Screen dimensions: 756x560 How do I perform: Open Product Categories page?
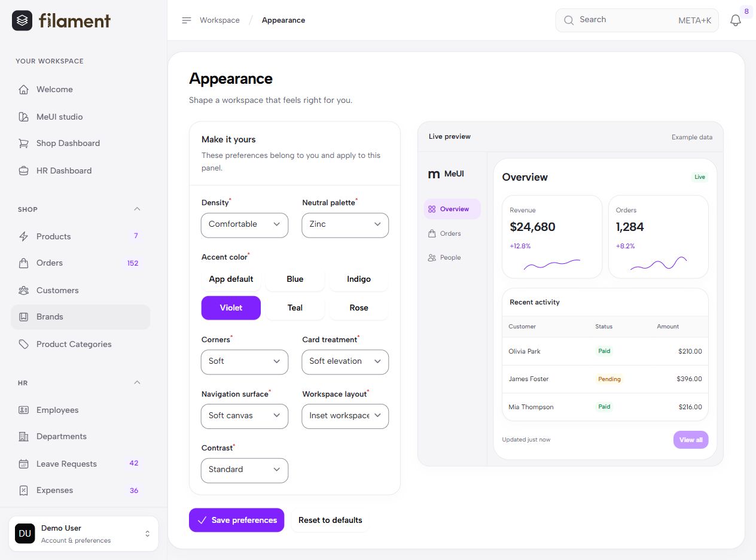tap(80, 344)
